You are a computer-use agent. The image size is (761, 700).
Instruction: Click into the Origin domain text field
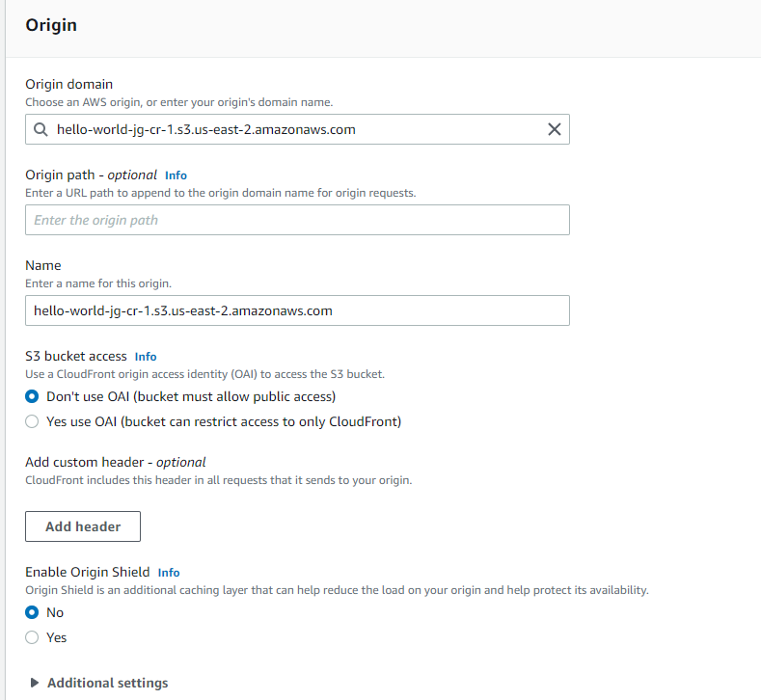coord(289,129)
